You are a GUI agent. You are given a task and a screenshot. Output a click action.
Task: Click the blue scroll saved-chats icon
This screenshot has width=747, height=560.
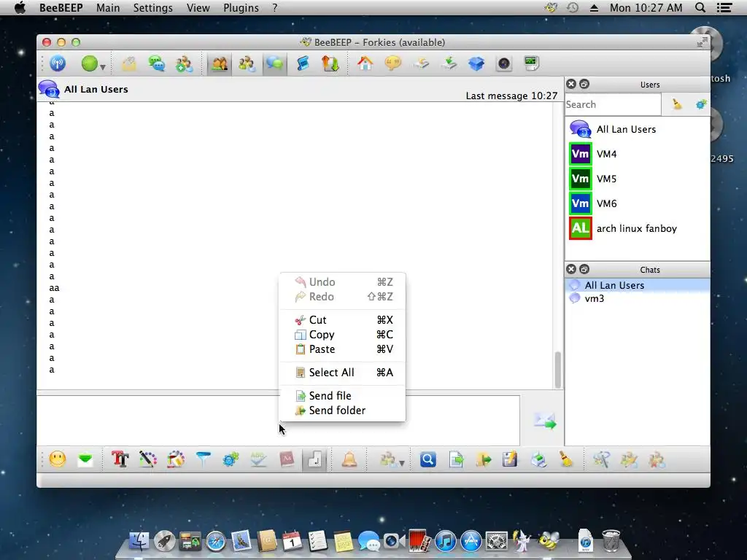click(303, 64)
